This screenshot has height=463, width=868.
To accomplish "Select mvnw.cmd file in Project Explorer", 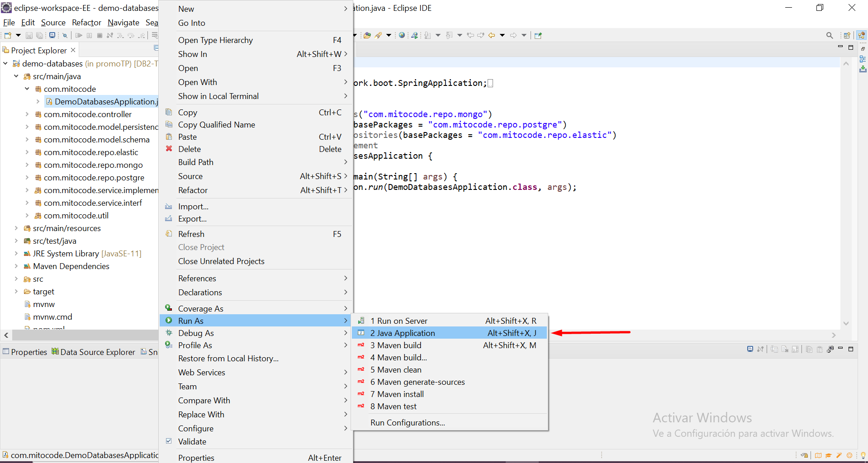I will click(x=47, y=317).
